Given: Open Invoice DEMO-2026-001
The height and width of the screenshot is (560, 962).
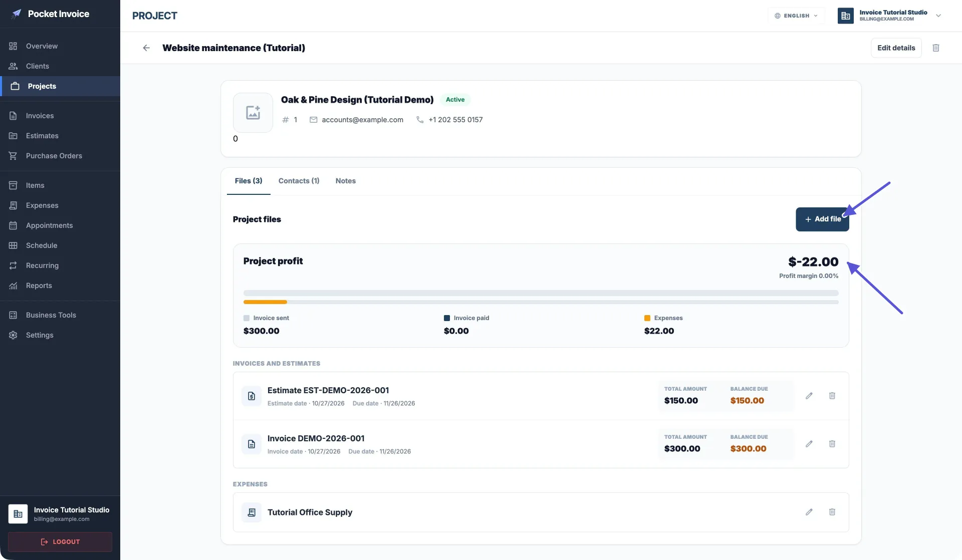Looking at the screenshot, I should (x=316, y=438).
